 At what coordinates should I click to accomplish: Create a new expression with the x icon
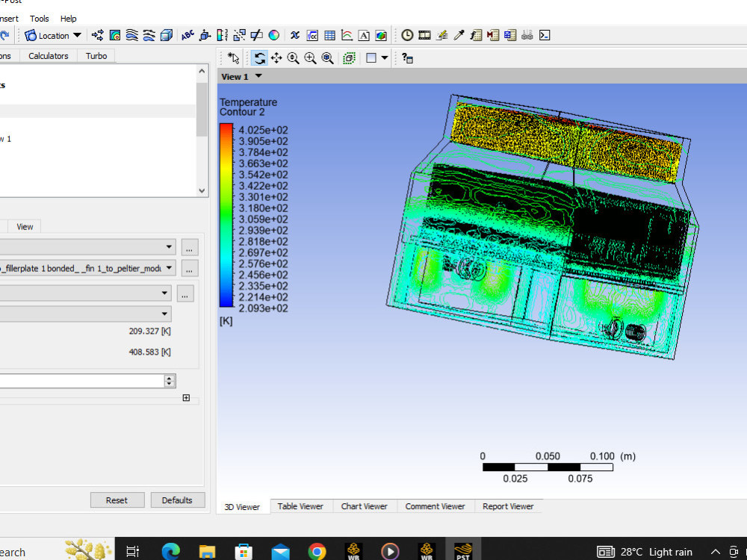pos(294,34)
